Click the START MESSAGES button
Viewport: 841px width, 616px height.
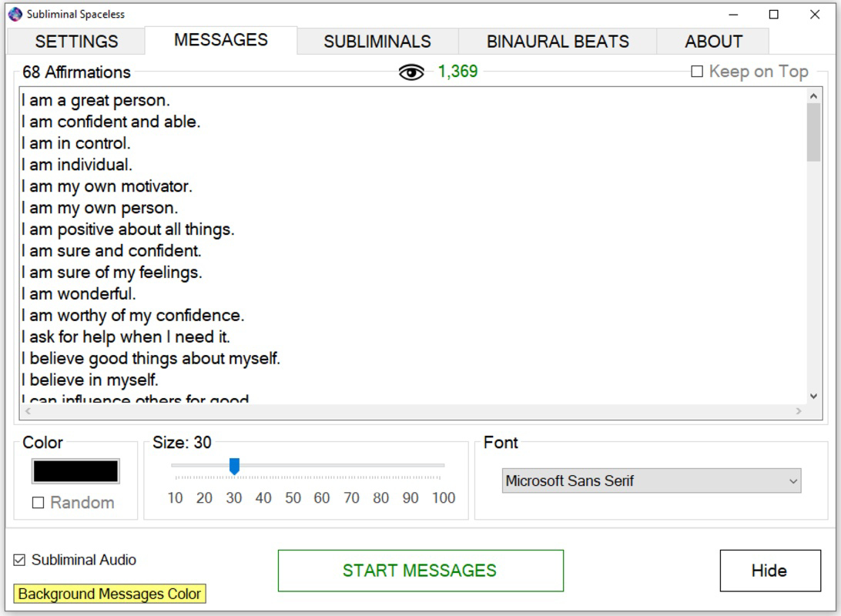click(x=420, y=571)
